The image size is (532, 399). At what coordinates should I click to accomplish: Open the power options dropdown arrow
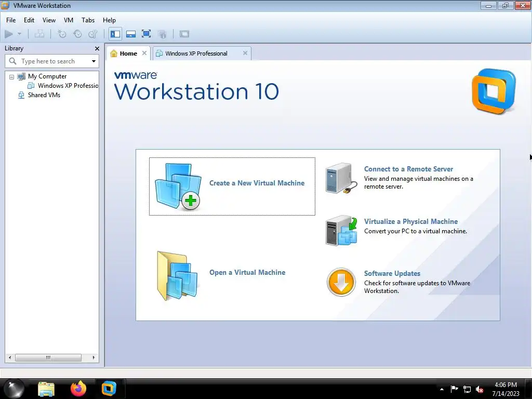[19, 34]
